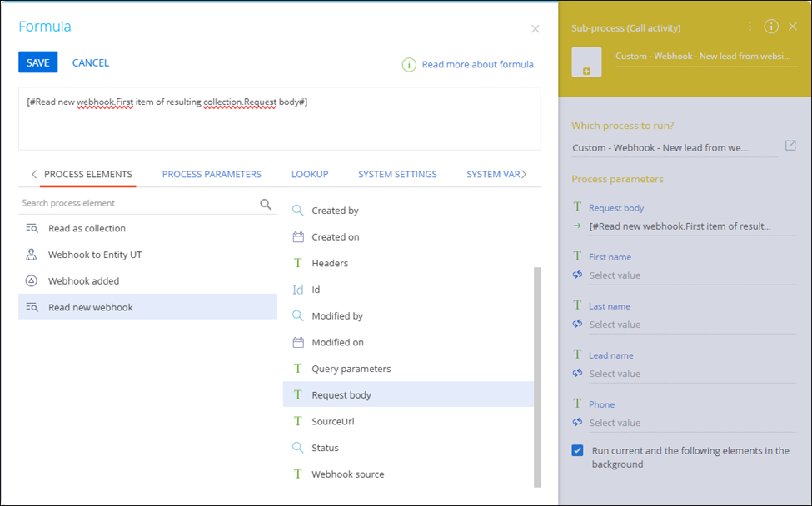The height and width of the screenshot is (506, 812).
Task: Click the formula help info icon
Action: (x=409, y=64)
